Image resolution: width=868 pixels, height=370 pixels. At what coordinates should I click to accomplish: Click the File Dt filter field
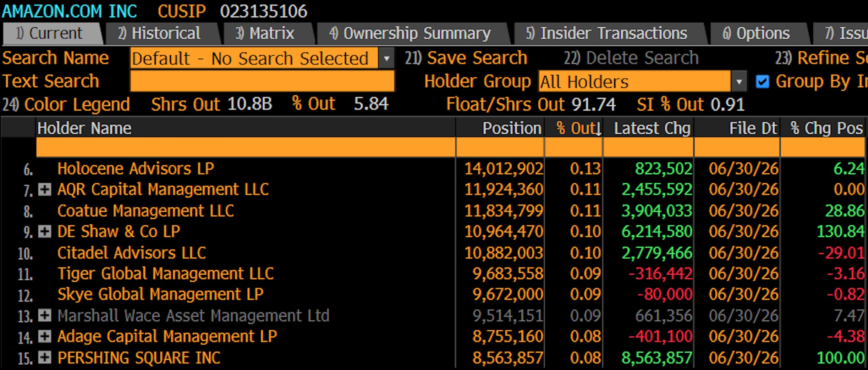click(x=737, y=147)
